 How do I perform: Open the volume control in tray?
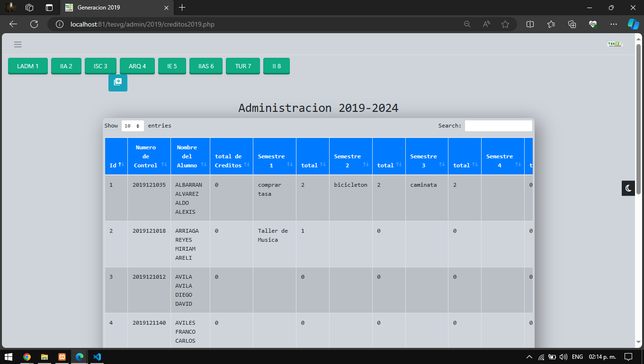pos(563,357)
